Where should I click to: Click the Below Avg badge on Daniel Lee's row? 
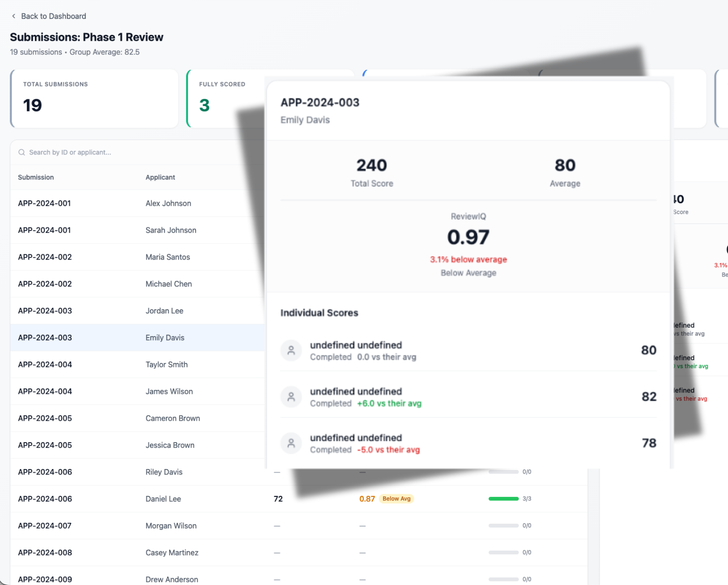(396, 498)
